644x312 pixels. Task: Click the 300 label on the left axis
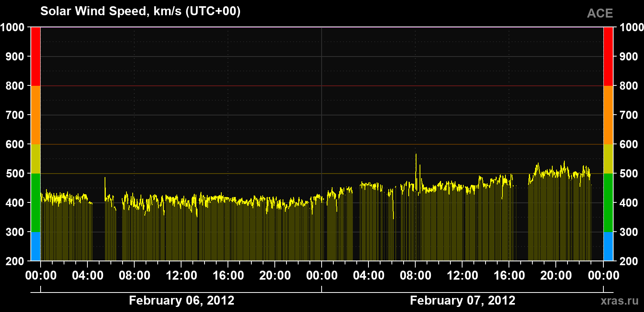point(15,232)
